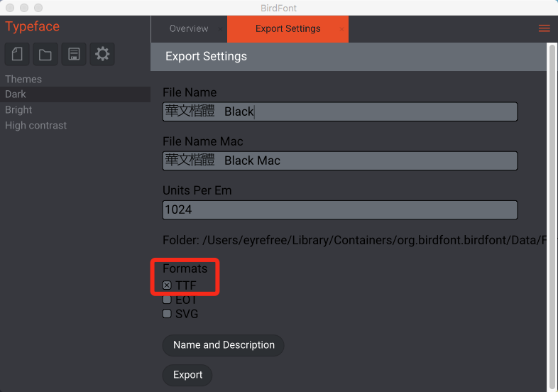Focus the Units Per Em field
The image size is (558, 392).
339,210
